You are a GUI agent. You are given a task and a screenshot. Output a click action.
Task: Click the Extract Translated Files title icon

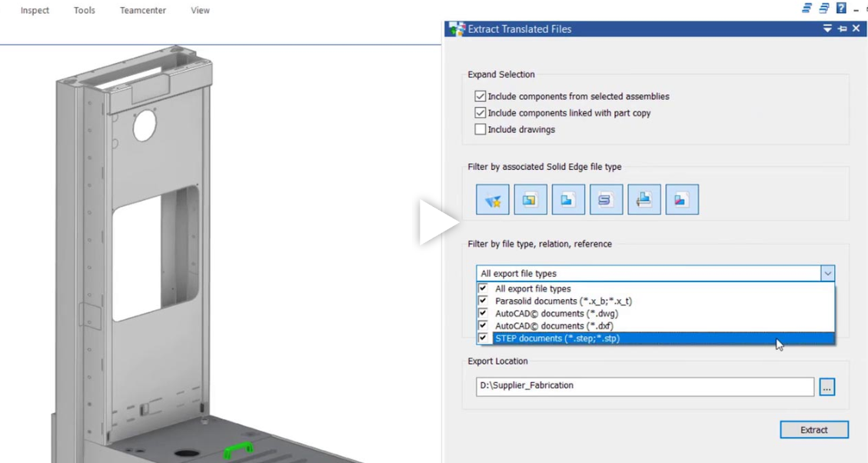point(457,28)
